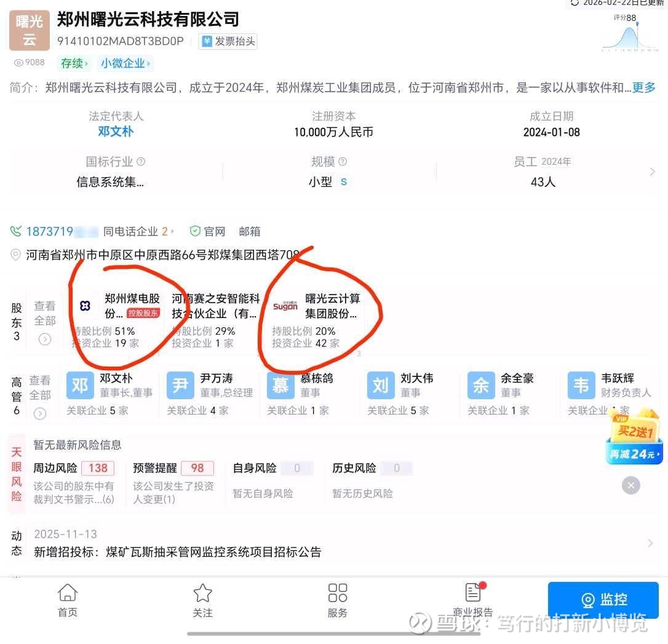Tap the phone icon beside 1873719
668x644 pixels.
click(x=16, y=231)
